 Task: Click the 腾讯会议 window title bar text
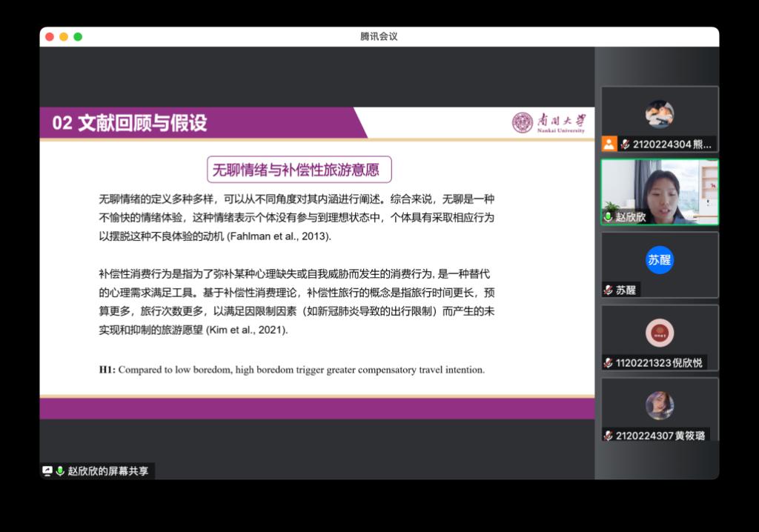pos(379,37)
